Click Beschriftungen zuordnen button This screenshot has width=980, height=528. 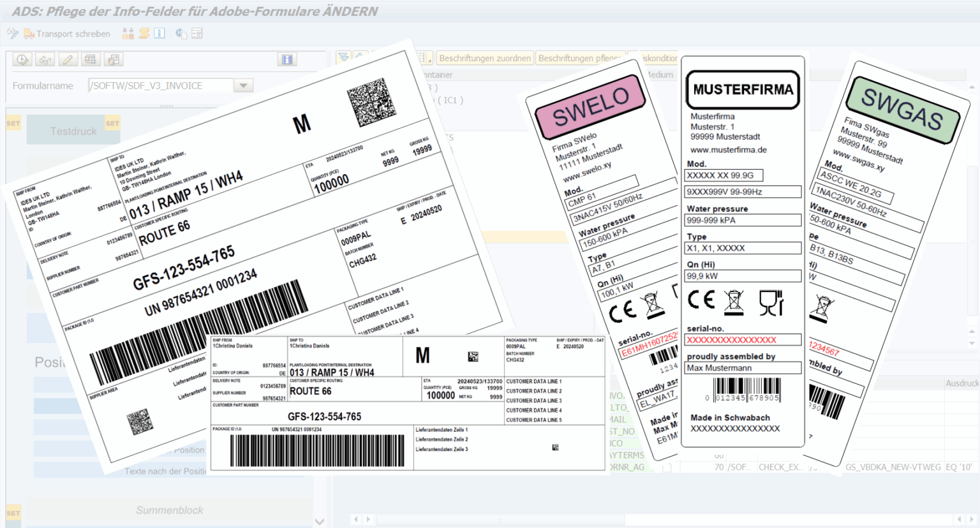pos(485,58)
